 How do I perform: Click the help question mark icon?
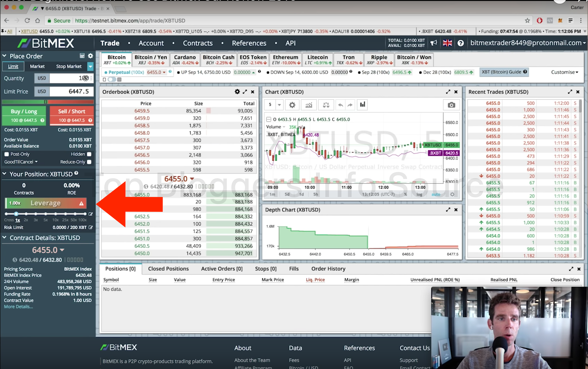[x=460, y=43]
